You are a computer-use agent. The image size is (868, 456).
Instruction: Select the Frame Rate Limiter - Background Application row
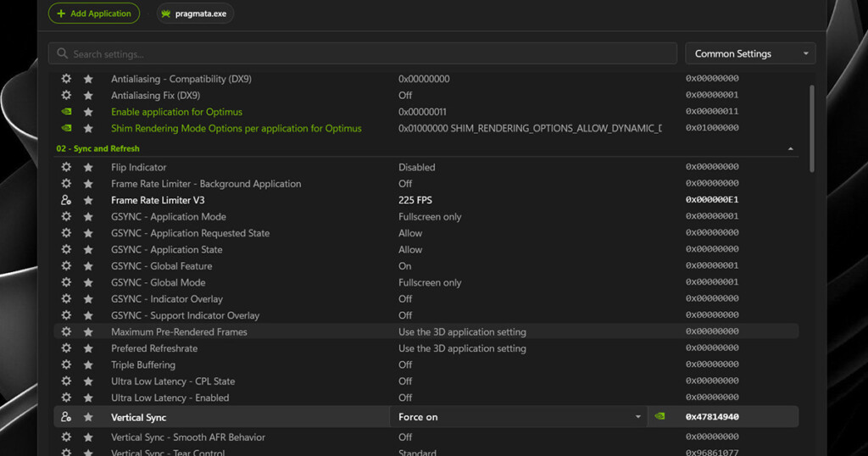click(x=426, y=184)
